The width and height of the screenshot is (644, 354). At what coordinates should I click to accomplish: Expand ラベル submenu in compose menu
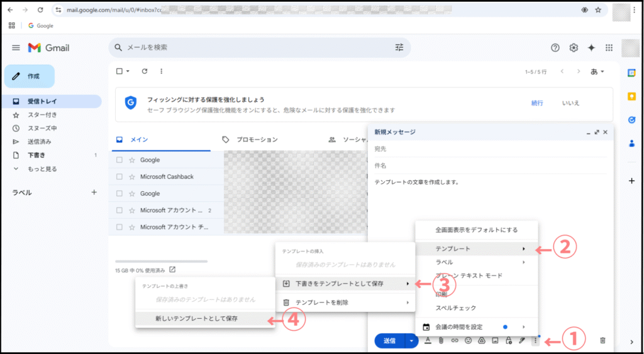click(x=476, y=262)
